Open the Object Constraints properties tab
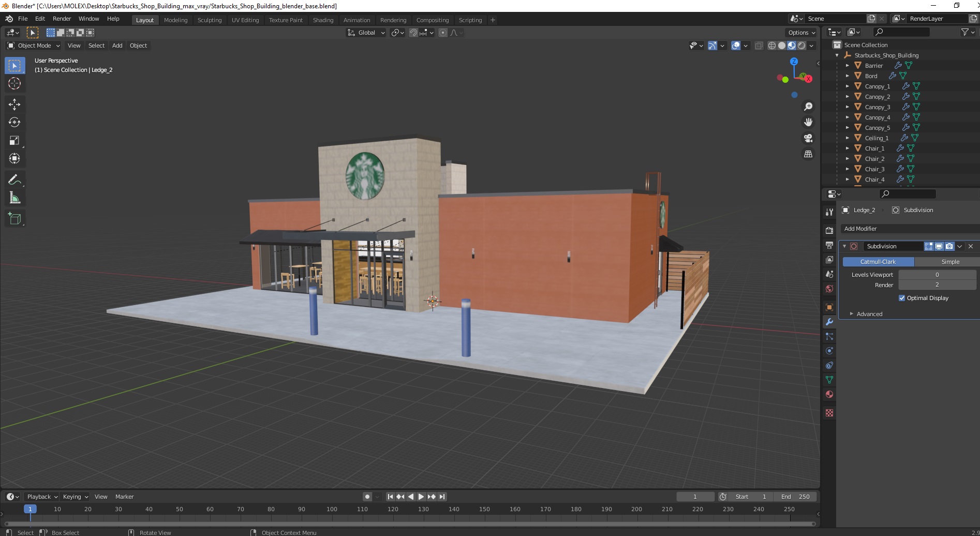The height and width of the screenshot is (536, 980). pos(829,365)
